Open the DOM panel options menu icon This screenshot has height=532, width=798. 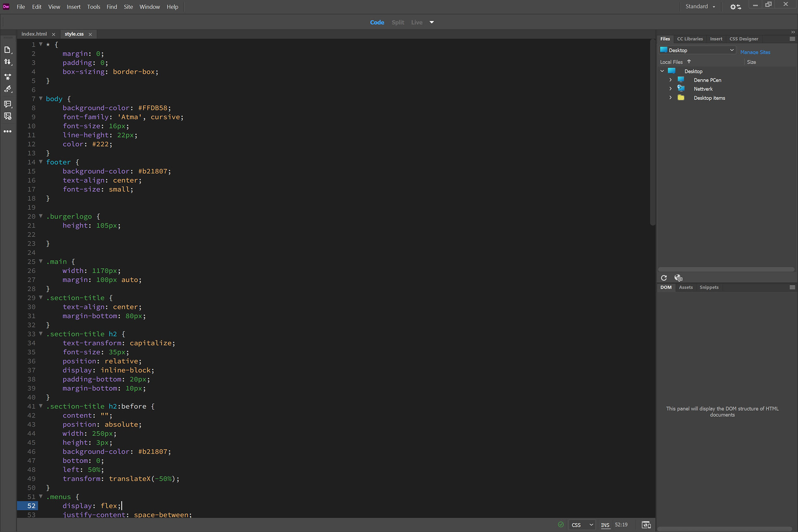coord(792,287)
